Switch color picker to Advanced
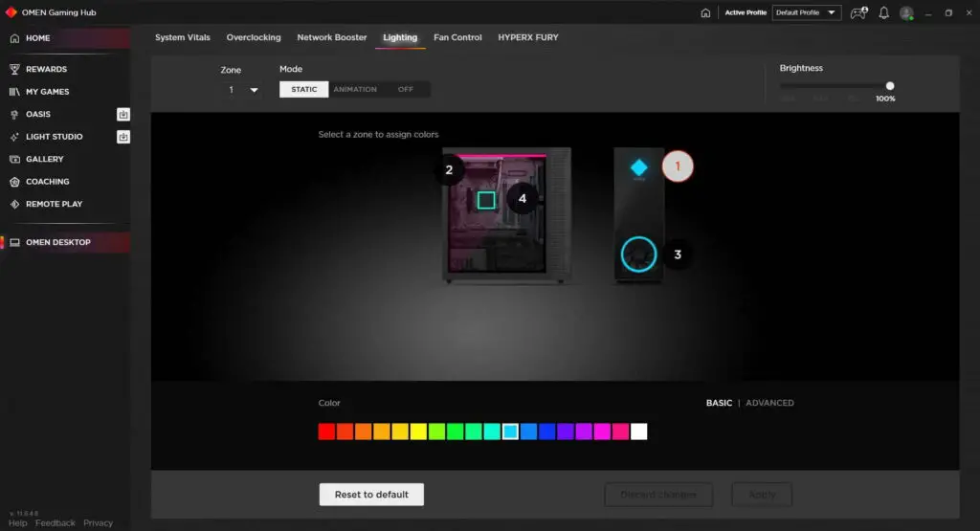 pos(769,403)
